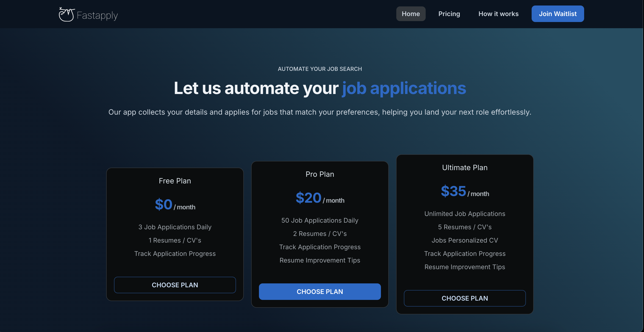The width and height of the screenshot is (644, 332).
Task: Click the blue 'job applications' headline text
Action: tap(404, 88)
